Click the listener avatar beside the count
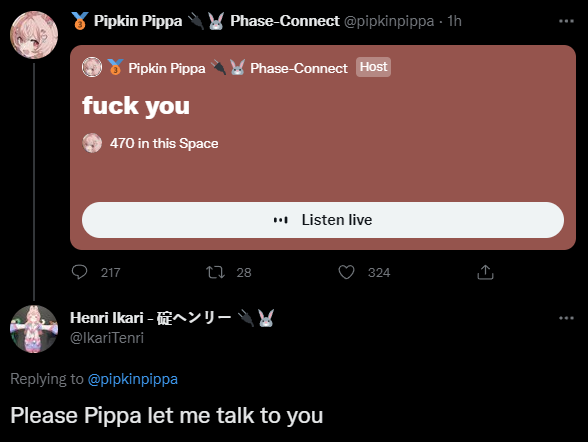This screenshot has height=442, width=588. coord(92,143)
